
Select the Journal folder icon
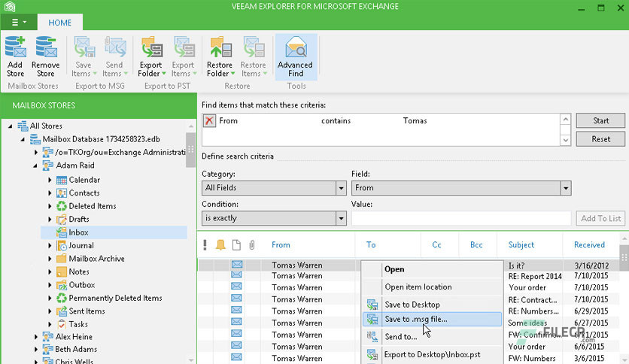coord(62,246)
